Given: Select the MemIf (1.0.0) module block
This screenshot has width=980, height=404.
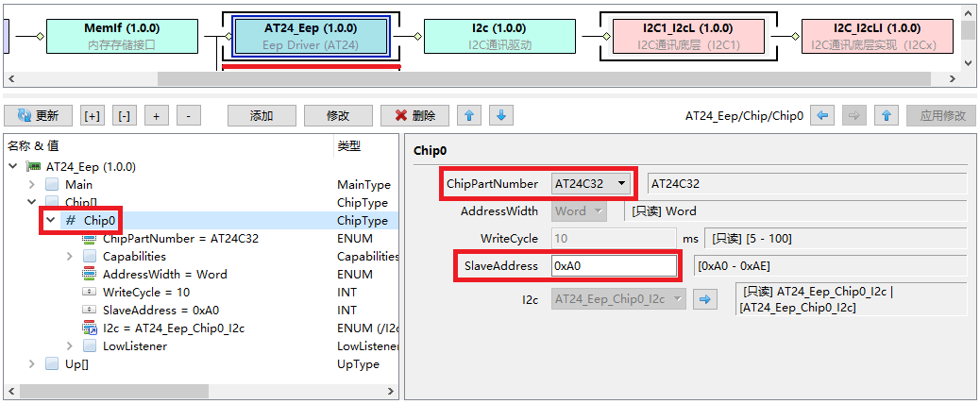Looking at the screenshot, I should (x=121, y=35).
